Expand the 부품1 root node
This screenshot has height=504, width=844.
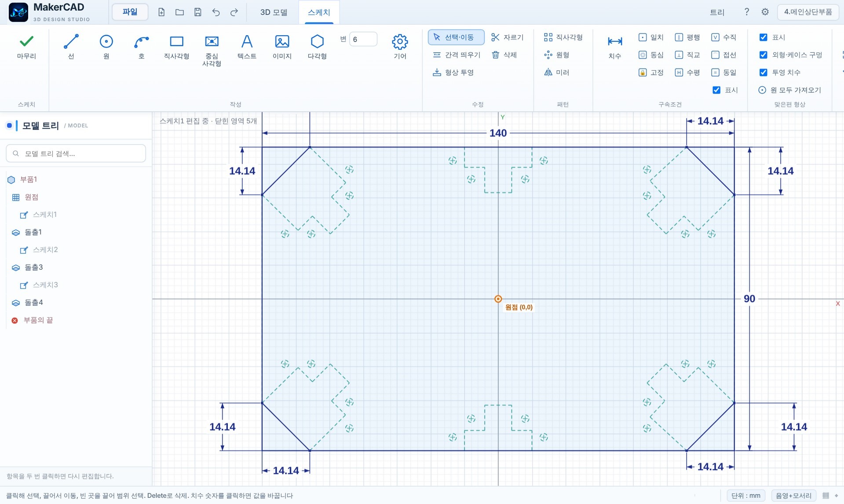point(29,179)
